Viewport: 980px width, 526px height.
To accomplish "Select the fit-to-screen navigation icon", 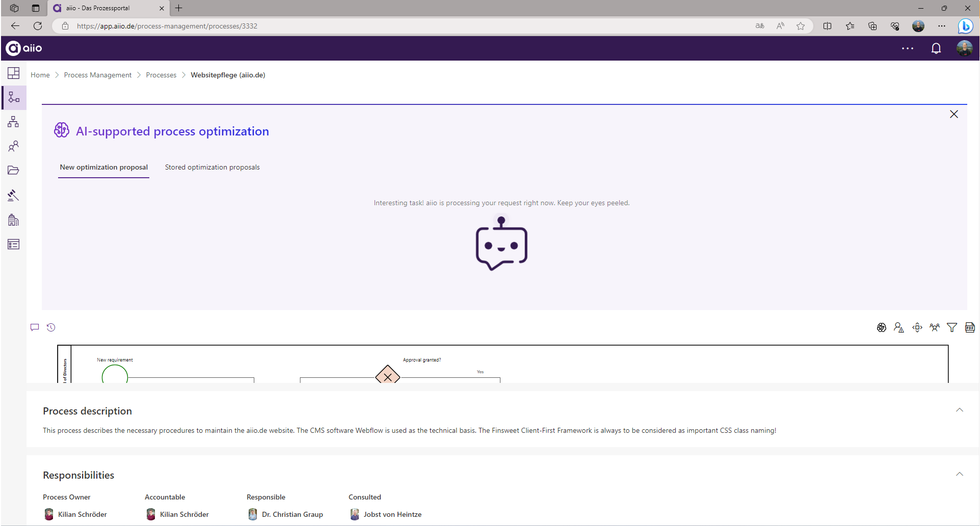I will (x=917, y=327).
